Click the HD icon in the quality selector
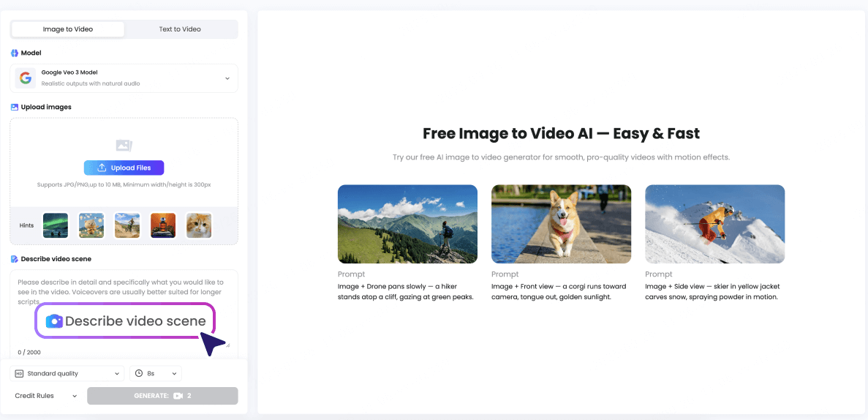The image size is (868, 420). (x=20, y=373)
